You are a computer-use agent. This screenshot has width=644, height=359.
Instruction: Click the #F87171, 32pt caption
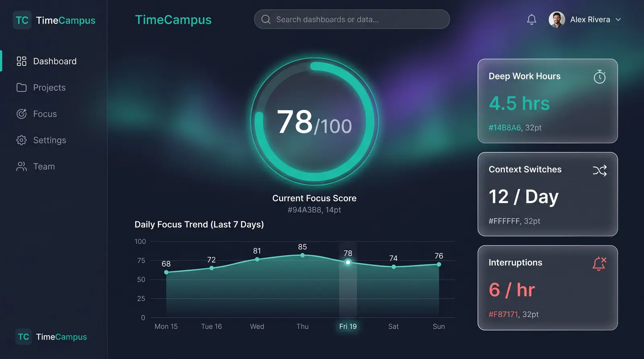tap(514, 314)
